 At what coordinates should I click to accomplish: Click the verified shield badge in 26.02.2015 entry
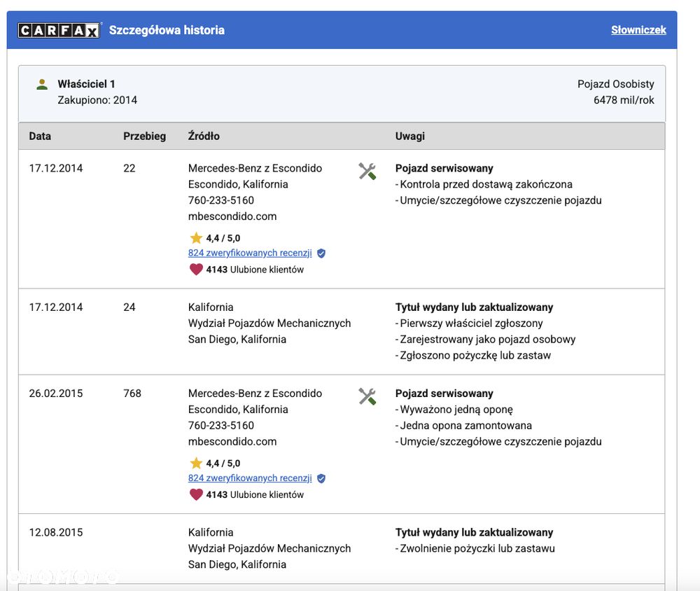321,478
